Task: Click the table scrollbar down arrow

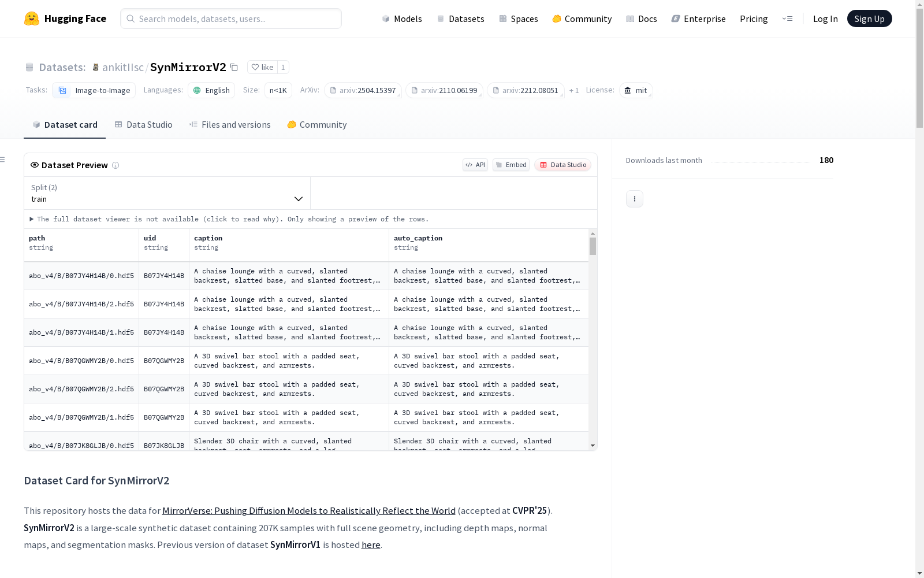Action: pyautogui.click(x=593, y=446)
